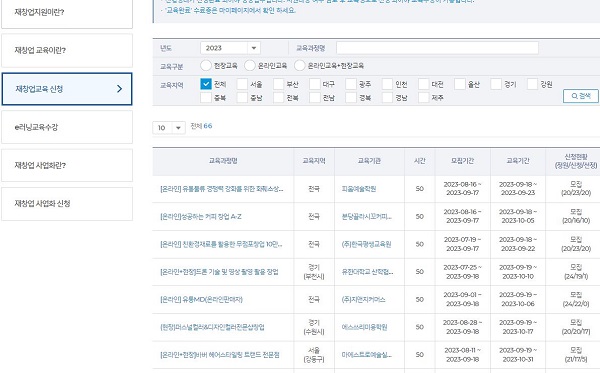The image size is (600, 373).
Task: Click the (주)지앤지커머스 institution link
Action: pos(364,300)
